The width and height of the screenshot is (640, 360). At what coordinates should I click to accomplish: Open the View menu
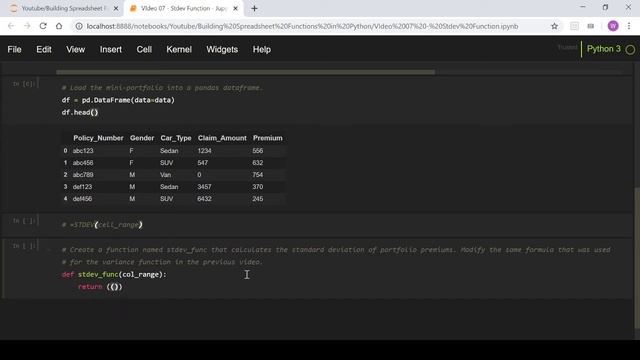76,49
